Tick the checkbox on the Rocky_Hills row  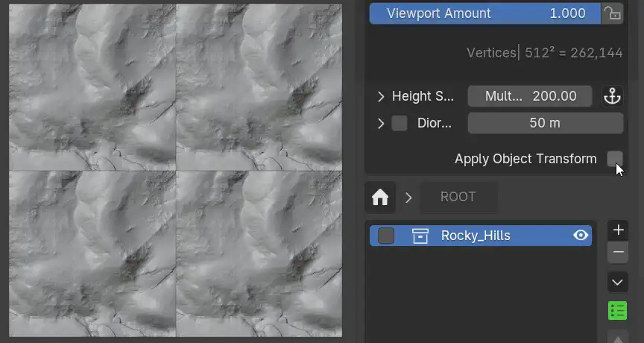tap(386, 236)
